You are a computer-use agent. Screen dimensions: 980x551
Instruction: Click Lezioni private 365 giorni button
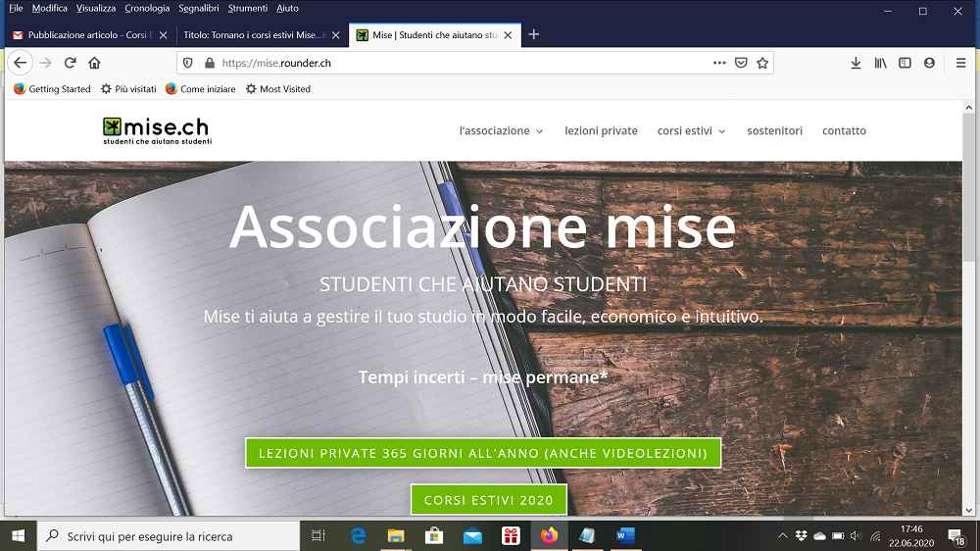click(483, 453)
